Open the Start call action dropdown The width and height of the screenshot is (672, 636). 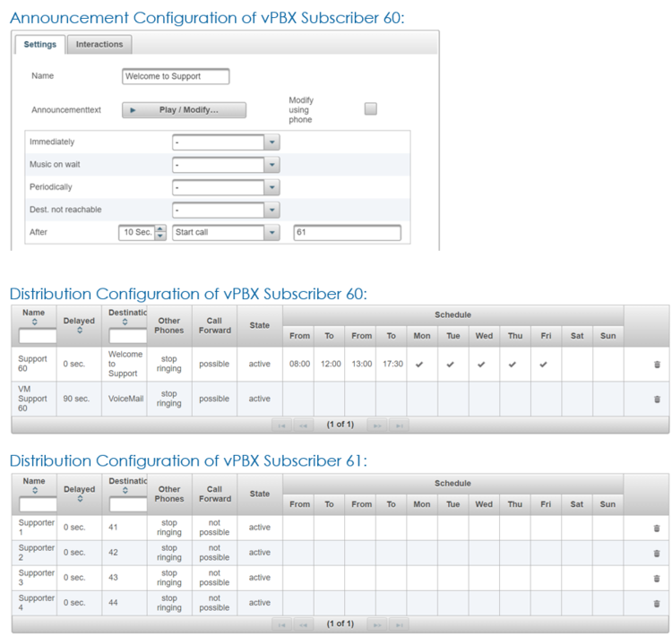pyautogui.click(x=271, y=233)
